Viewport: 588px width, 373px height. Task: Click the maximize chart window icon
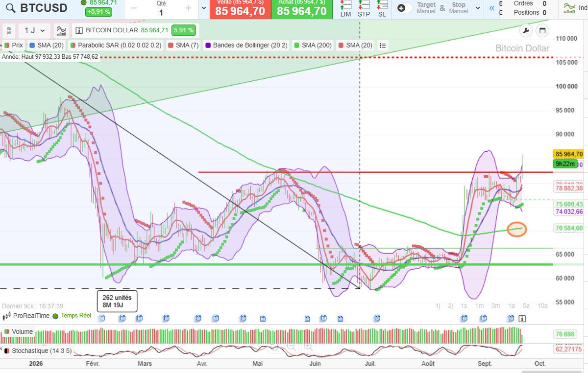pos(542,31)
